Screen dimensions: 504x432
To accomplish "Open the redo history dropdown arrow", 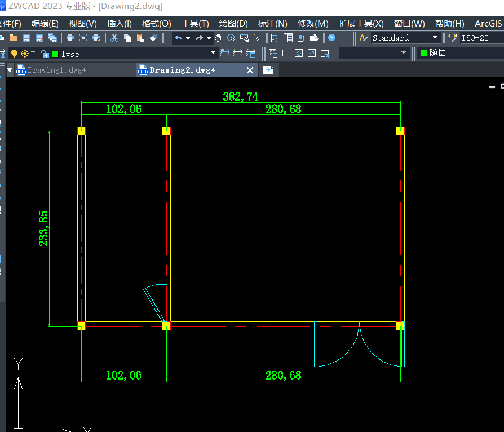I will tap(209, 38).
